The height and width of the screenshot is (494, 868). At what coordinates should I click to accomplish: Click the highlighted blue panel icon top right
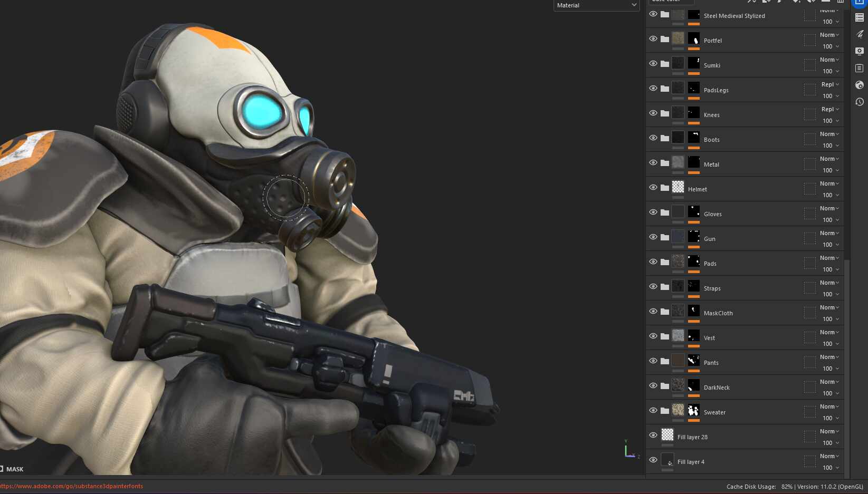coord(859,4)
